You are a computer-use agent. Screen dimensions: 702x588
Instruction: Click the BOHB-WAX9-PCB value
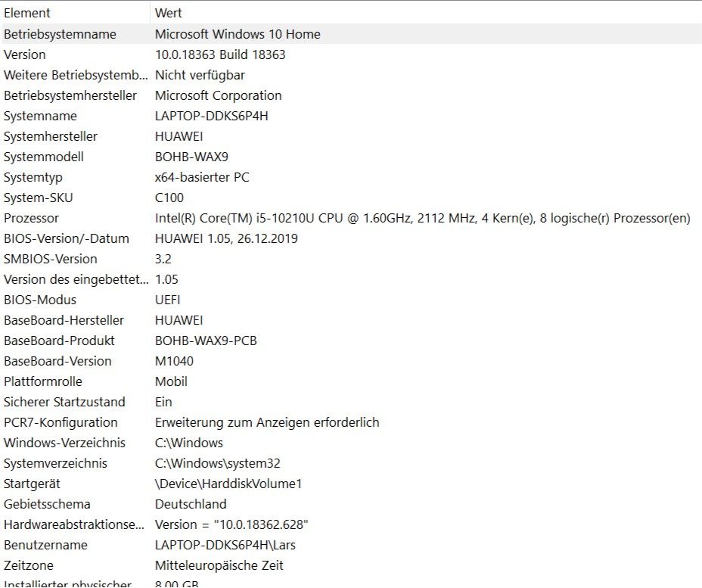coord(206,341)
